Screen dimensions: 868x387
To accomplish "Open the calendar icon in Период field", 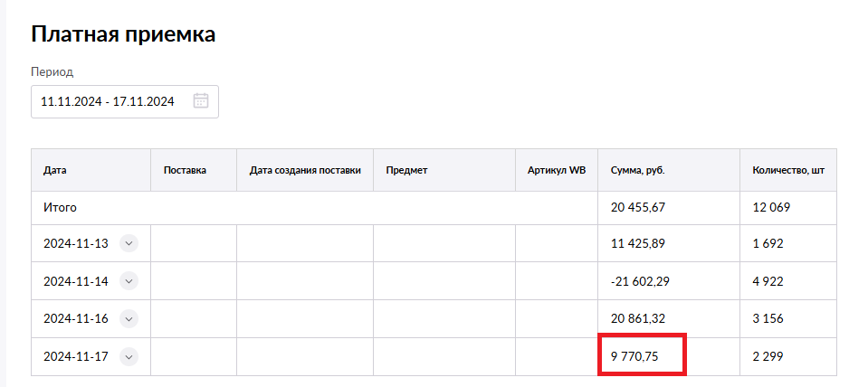I will coord(201,101).
